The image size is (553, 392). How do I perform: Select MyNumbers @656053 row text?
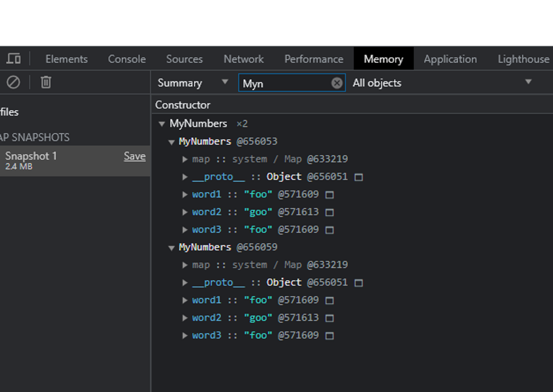click(x=228, y=141)
